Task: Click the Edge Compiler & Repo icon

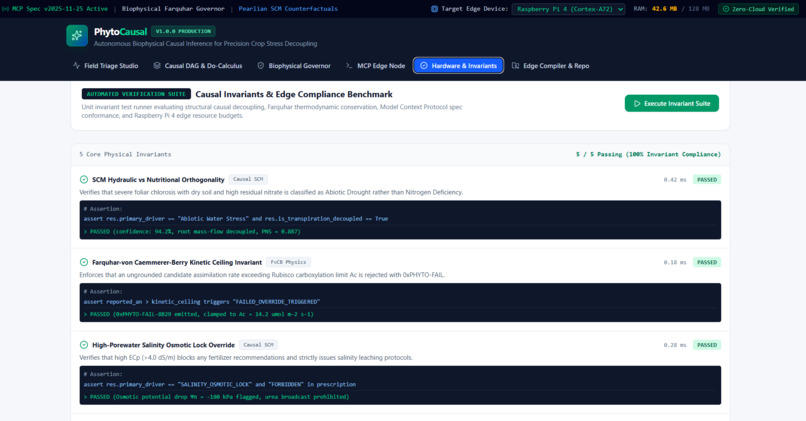Action: (x=516, y=66)
